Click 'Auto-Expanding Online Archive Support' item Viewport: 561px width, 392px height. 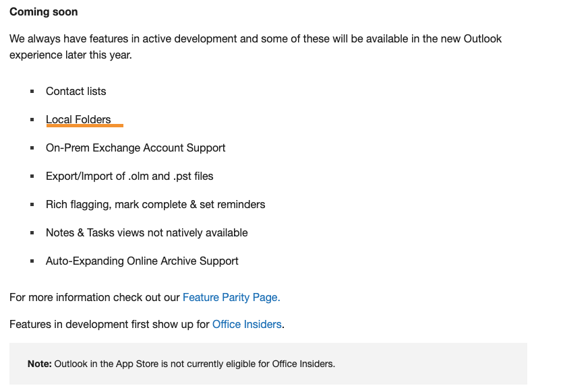point(142,261)
